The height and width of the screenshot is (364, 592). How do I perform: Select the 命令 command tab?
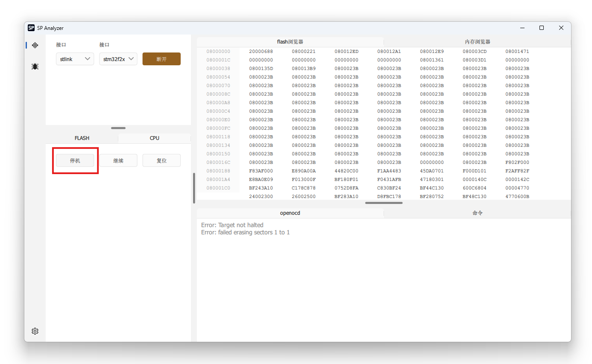click(x=478, y=213)
